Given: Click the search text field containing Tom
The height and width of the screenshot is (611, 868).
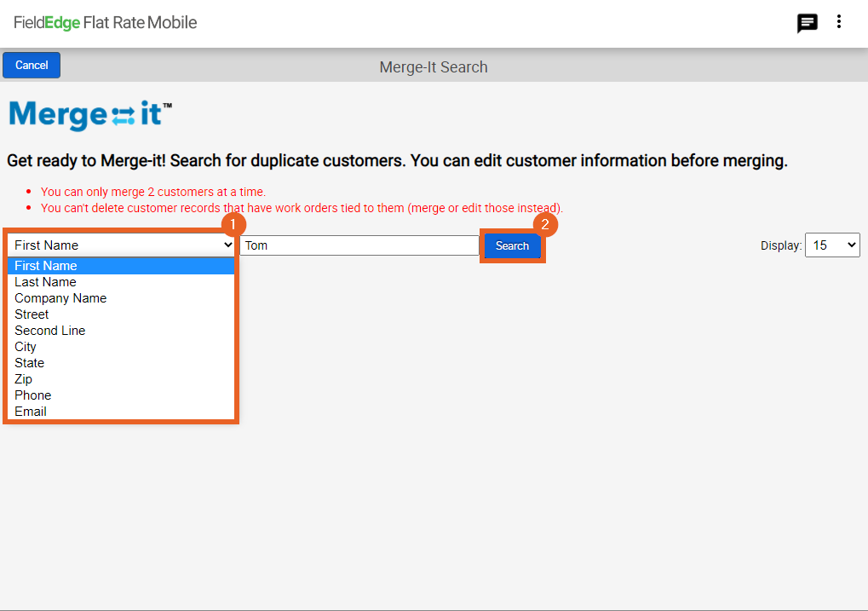Looking at the screenshot, I should [359, 245].
